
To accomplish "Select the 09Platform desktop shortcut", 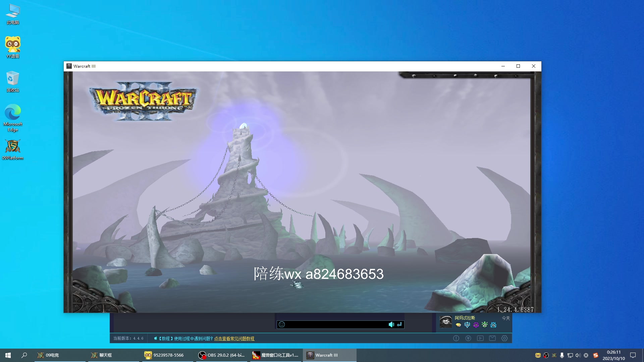I will coord(13,149).
